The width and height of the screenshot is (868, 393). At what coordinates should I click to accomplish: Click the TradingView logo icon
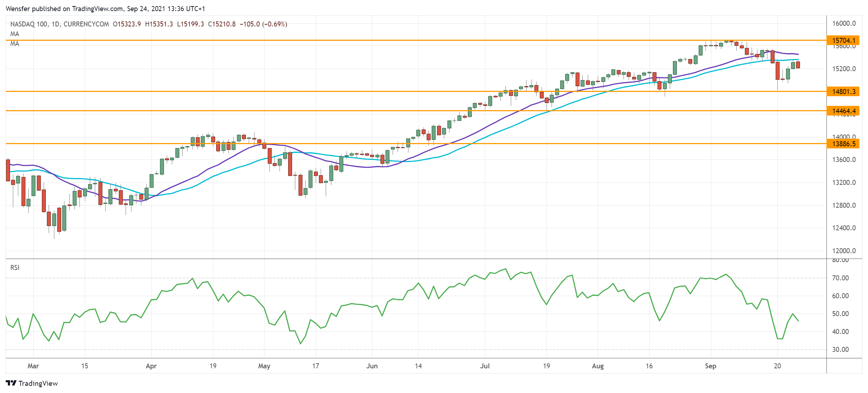[x=11, y=383]
